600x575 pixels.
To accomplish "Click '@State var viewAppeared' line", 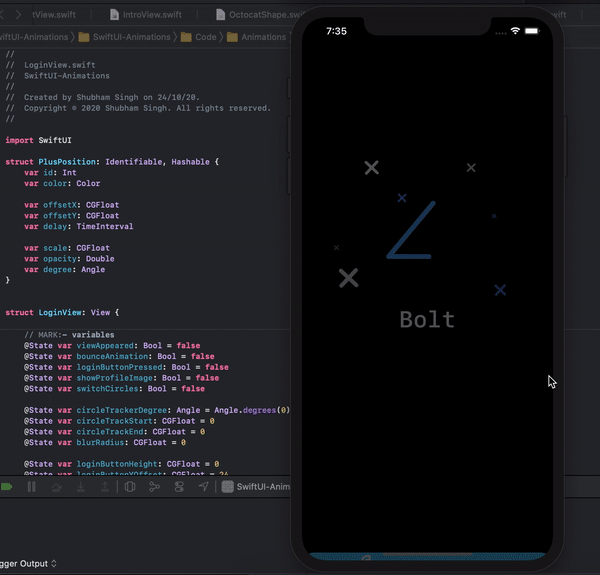I will (112, 345).
